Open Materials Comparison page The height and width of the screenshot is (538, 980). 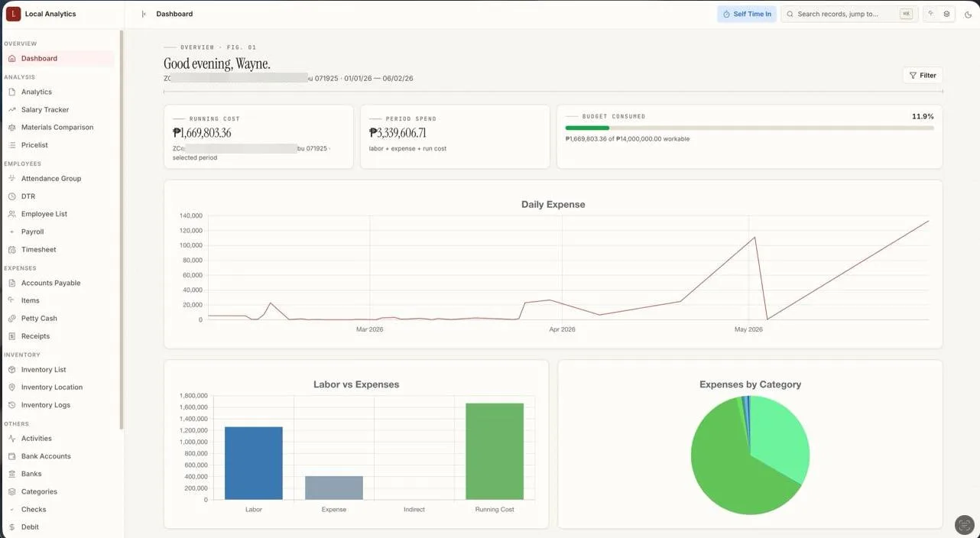click(60, 127)
